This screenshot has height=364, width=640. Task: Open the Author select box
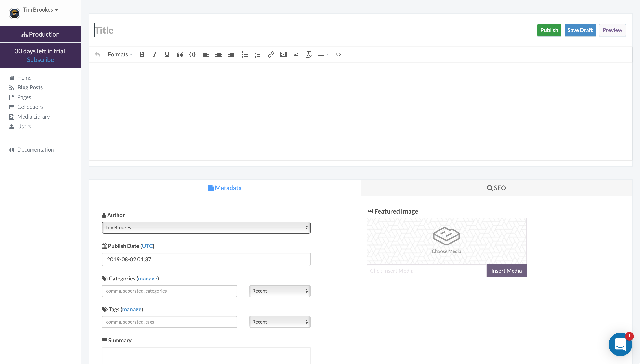206,227
